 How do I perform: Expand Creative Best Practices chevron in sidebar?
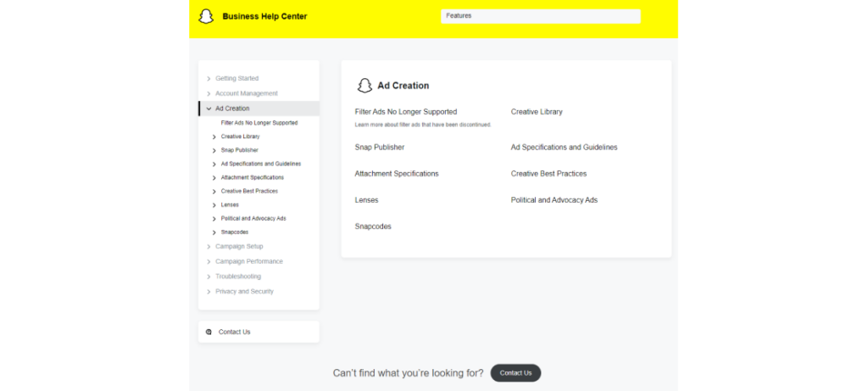coord(214,192)
